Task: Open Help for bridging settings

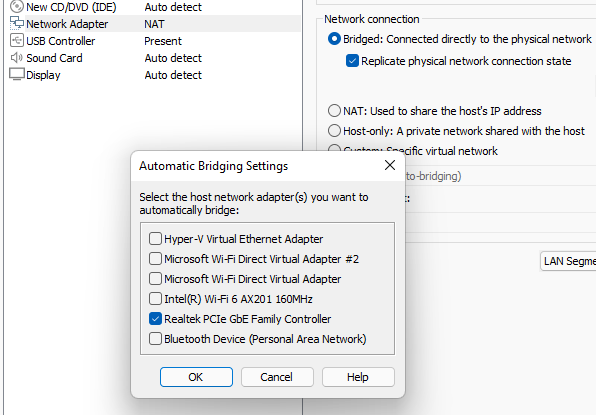Action: pyautogui.click(x=358, y=377)
